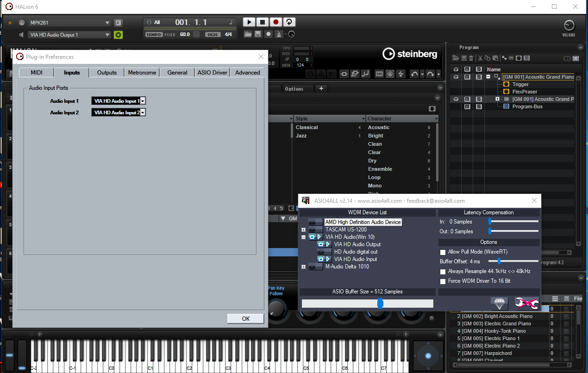Solo the Program-Bus row with S button

479,106
